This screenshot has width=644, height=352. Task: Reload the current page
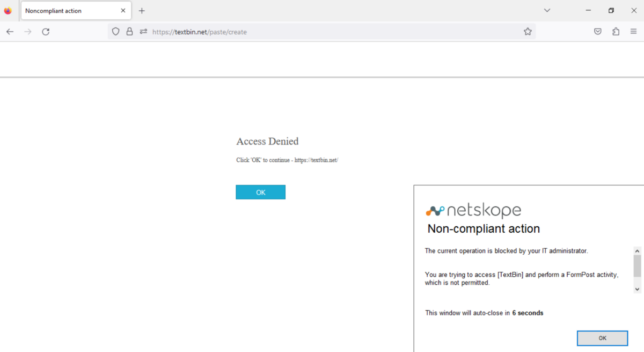tap(46, 32)
